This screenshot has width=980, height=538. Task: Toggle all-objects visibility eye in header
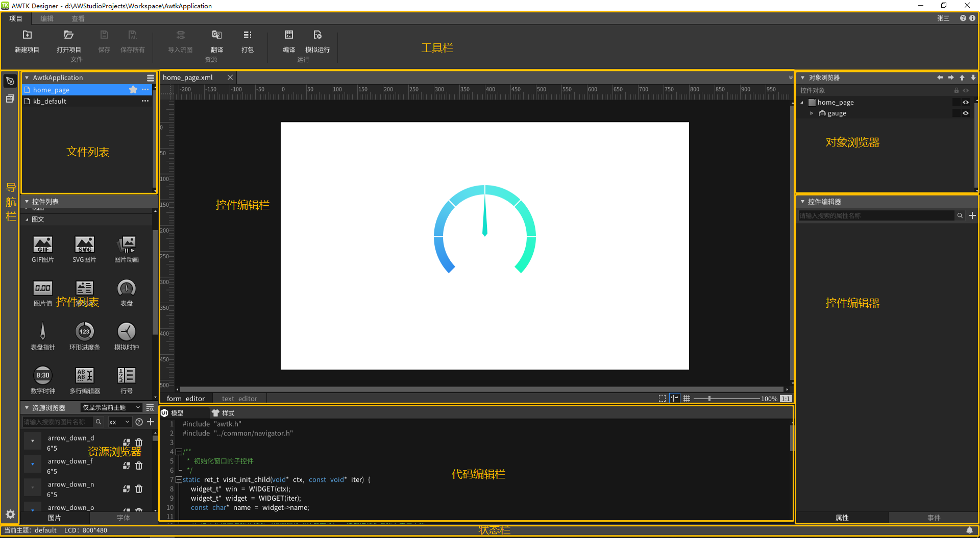(966, 90)
